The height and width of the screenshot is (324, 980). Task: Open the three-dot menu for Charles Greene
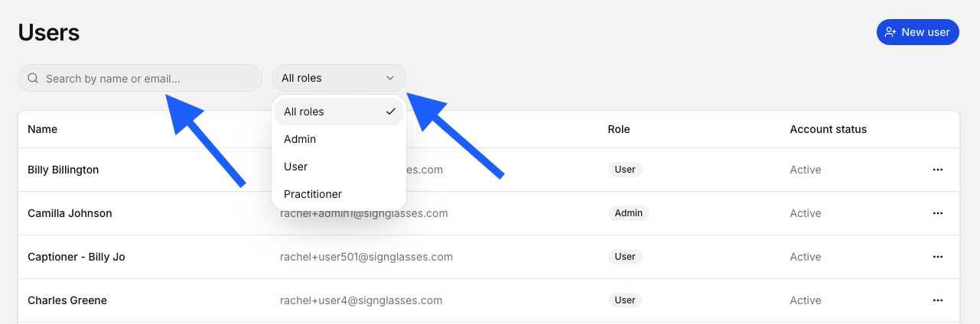(x=938, y=300)
